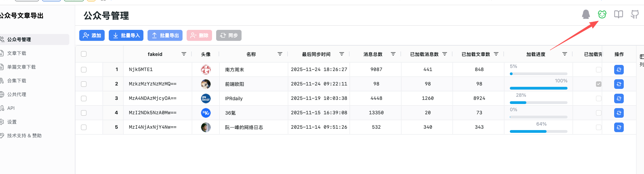The height and width of the screenshot is (174, 644).
Task: Open filter menu on 名称 column
Action: pos(280,54)
